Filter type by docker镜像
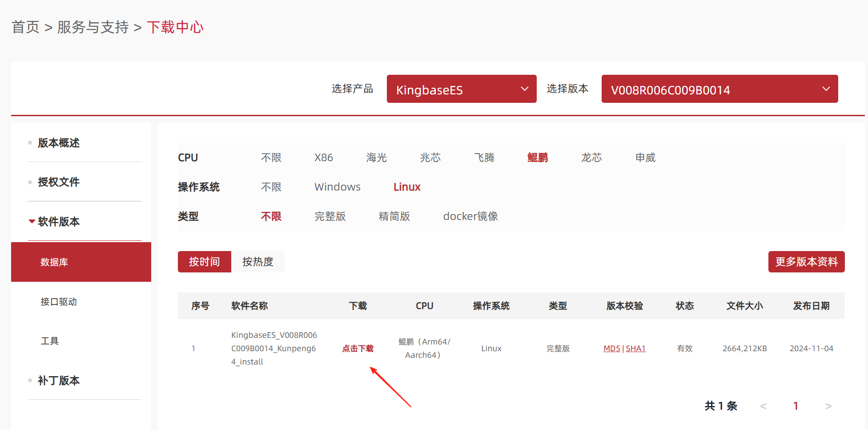 click(470, 216)
